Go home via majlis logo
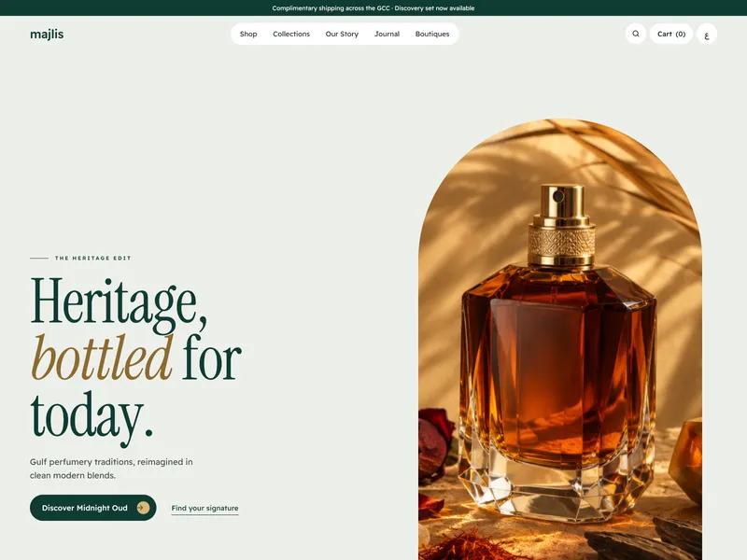 (47, 34)
